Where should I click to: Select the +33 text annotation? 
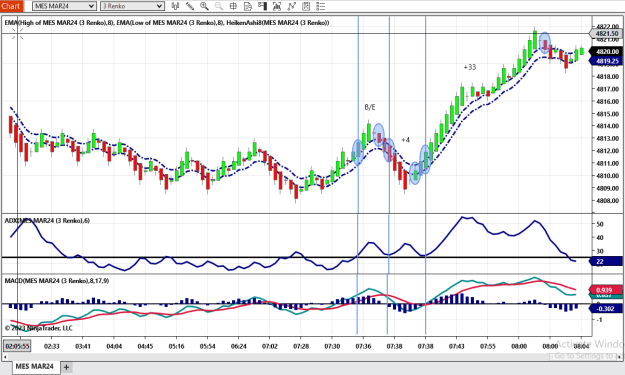pos(470,67)
